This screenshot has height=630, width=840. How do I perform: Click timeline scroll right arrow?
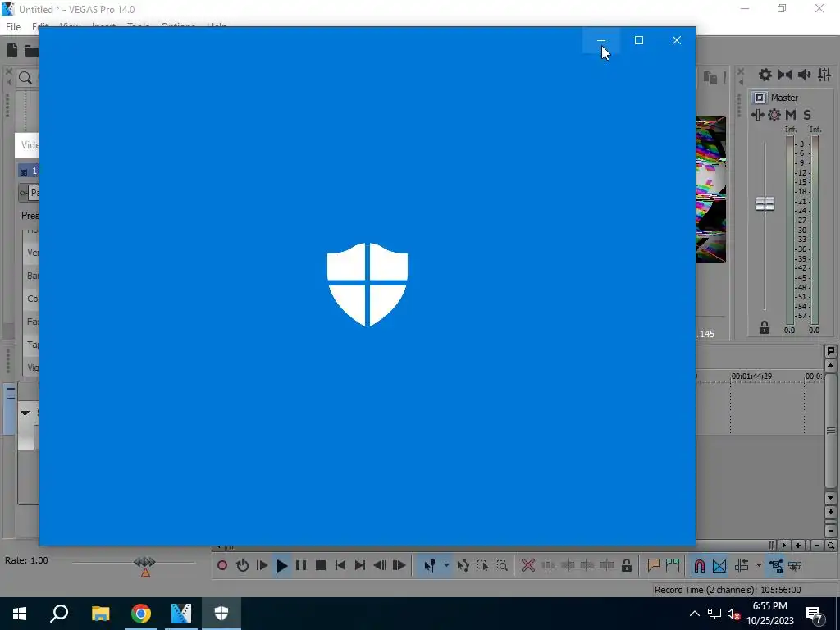coord(783,546)
